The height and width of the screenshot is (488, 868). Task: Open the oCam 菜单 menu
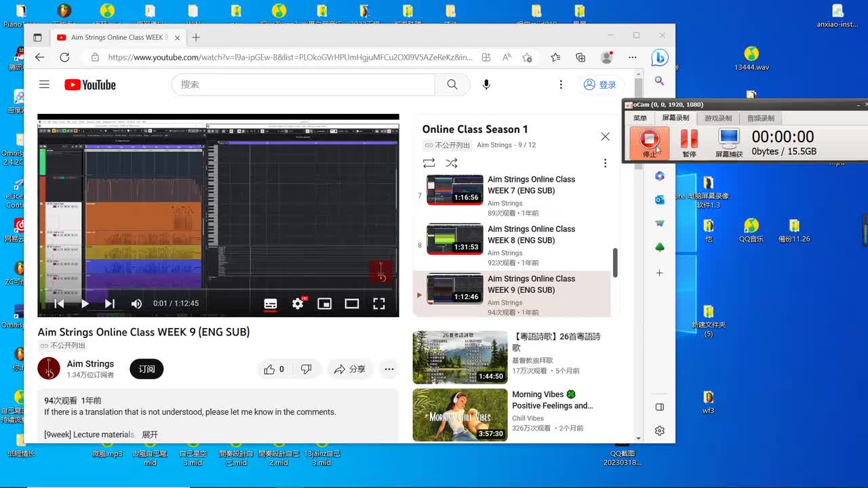[x=640, y=118]
